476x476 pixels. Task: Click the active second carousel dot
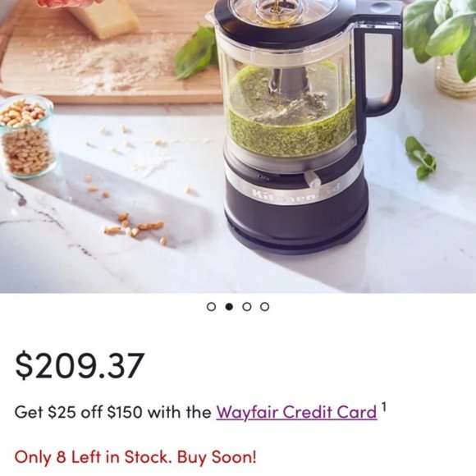pyautogui.click(x=229, y=307)
